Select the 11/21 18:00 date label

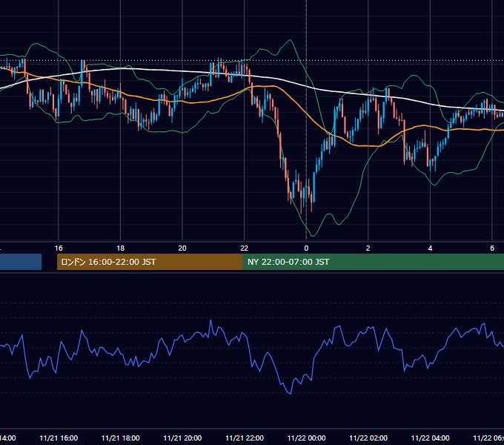pyautogui.click(x=121, y=438)
